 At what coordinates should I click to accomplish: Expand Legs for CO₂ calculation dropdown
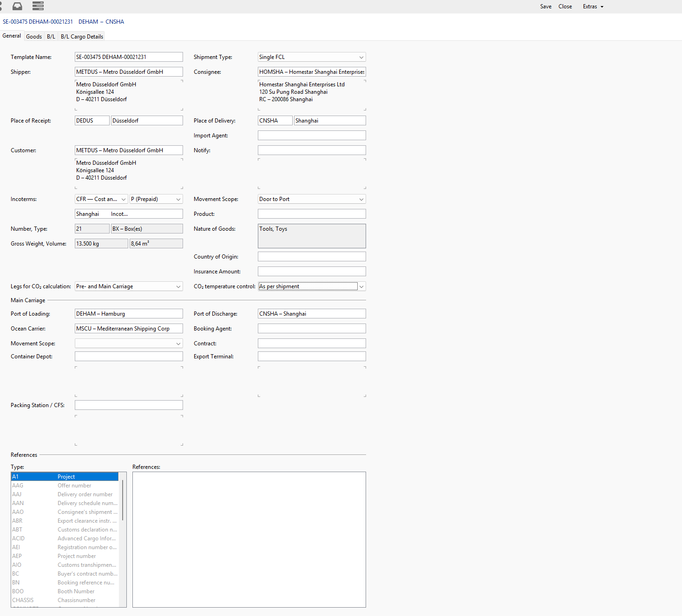[178, 286]
